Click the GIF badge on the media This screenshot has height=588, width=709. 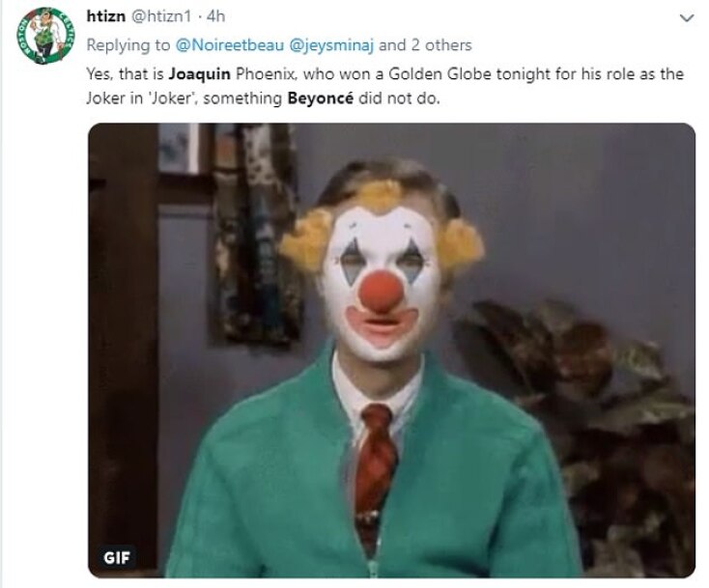pyautogui.click(x=120, y=557)
